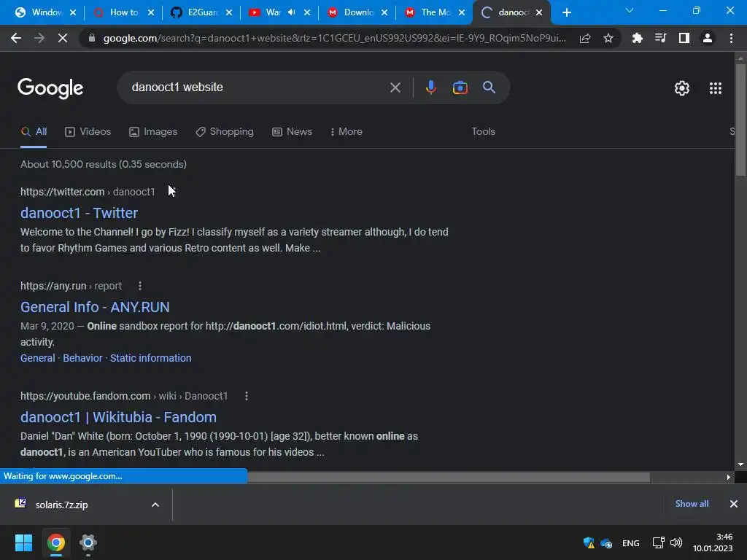Open the Behavior sitelink
Viewport: 747px width, 560px height.
(x=82, y=358)
